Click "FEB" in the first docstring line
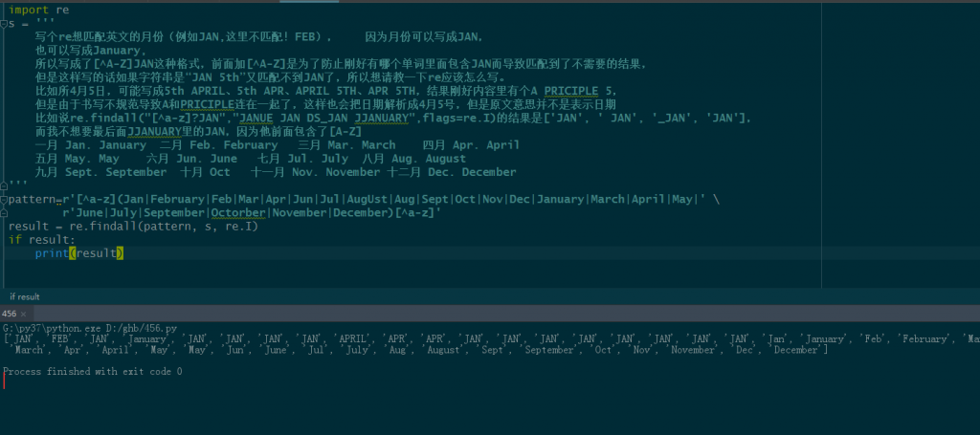The image size is (980, 435). tap(307, 36)
